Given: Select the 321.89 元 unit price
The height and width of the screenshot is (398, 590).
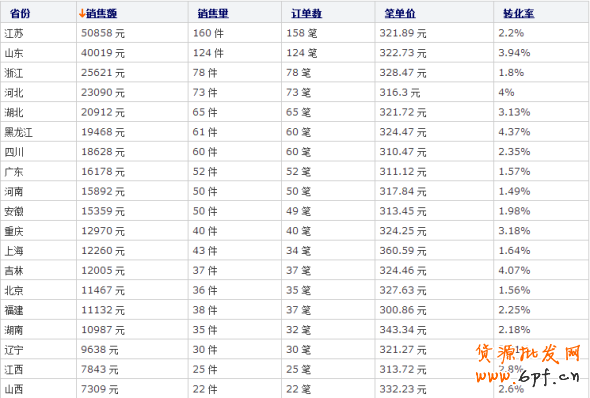Looking at the screenshot, I should (403, 33).
